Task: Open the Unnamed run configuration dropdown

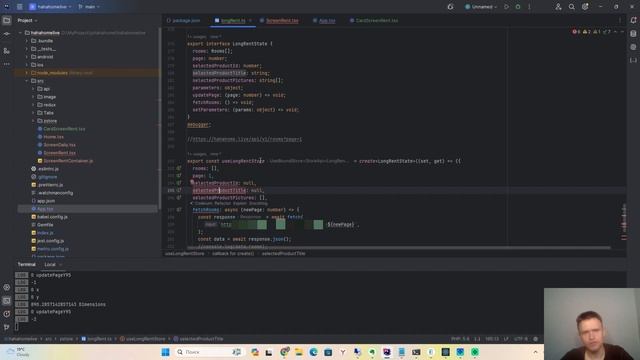Action: click(x=481, y=7)
